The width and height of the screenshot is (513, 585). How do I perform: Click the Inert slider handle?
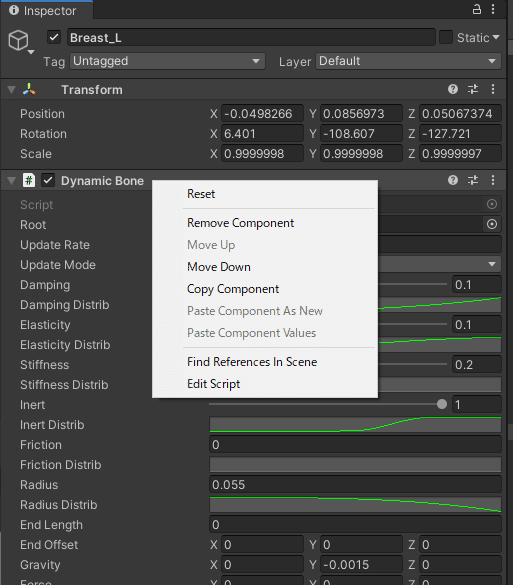point(442,404)
